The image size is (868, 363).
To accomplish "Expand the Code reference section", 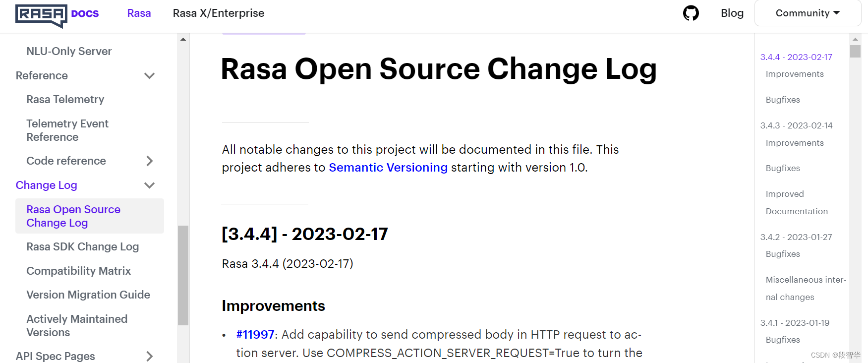I will (149, 161).
